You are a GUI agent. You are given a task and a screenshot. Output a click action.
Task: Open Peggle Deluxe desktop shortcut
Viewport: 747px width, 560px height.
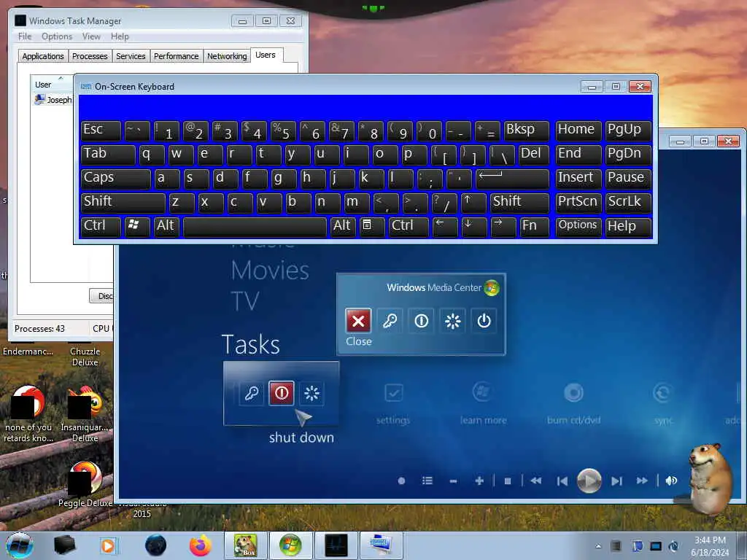click(x=85, y=485)
